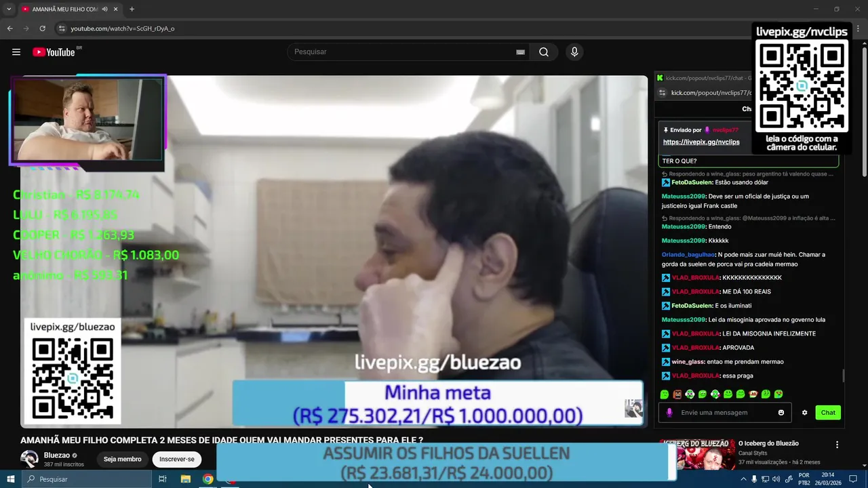Click the badge icon beside VLAD_BROXULA "essa praga"
This screenshot has height=488, width=868.
[x=666, y=375]
